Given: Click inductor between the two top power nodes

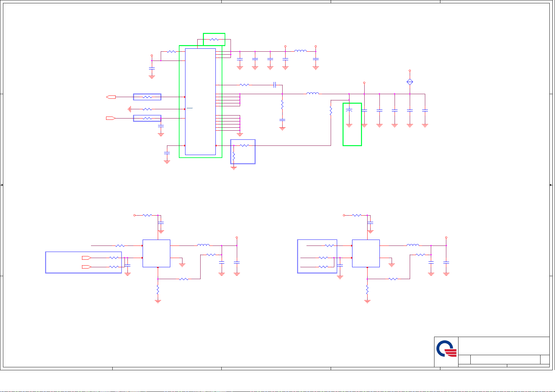Looking at the screenshot, I should pos(300,51).
